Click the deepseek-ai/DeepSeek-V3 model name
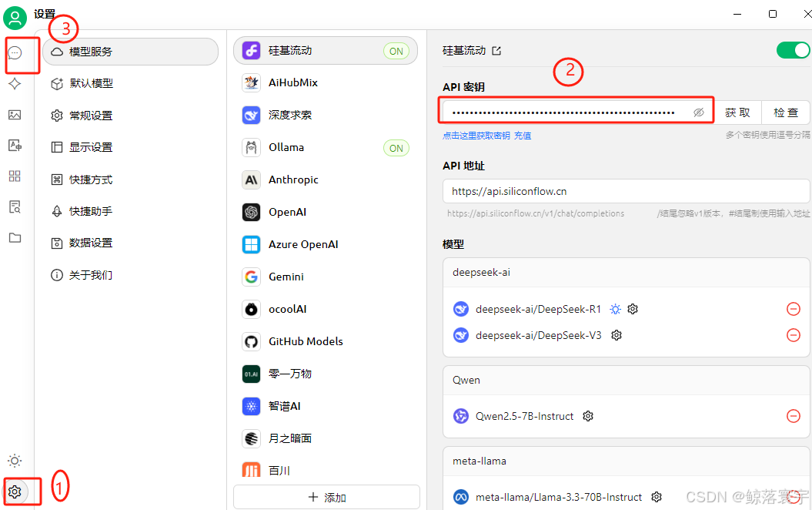 point(539,335)
